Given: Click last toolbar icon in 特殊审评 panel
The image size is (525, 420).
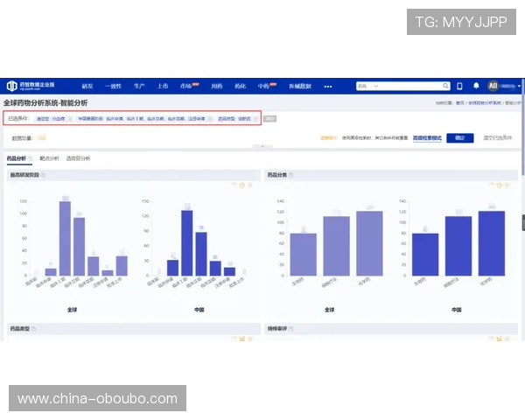Looking at the screenshot, I should 507,339.
